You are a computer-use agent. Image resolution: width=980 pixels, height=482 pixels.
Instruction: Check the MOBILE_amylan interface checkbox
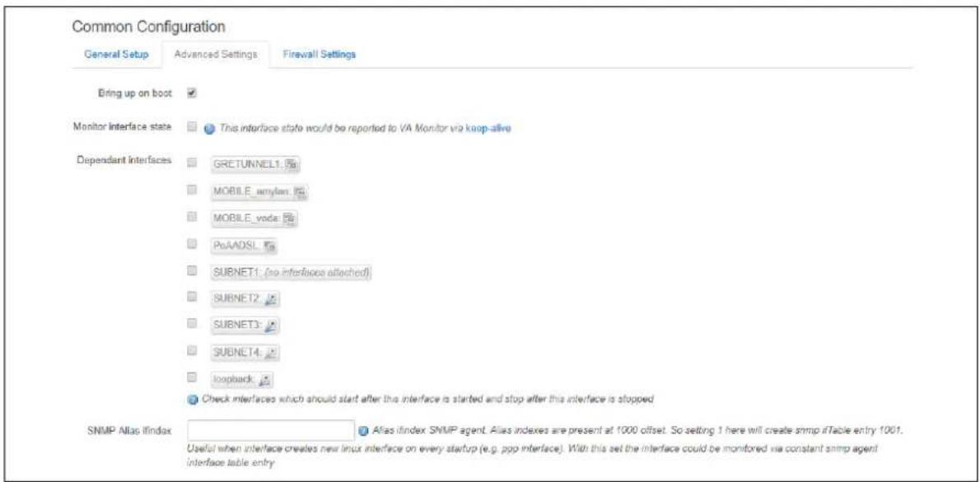tap(193, 190)
